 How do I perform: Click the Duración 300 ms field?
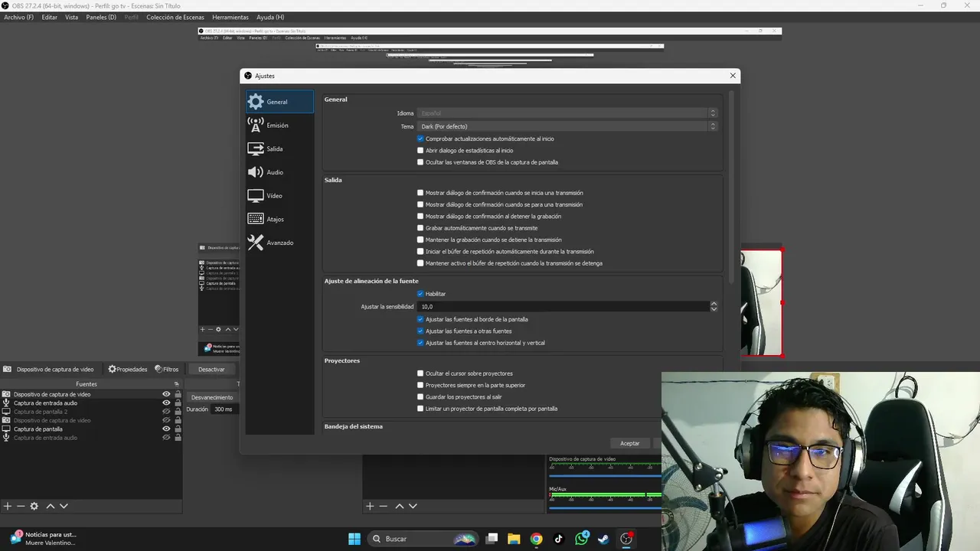[224, 409]
